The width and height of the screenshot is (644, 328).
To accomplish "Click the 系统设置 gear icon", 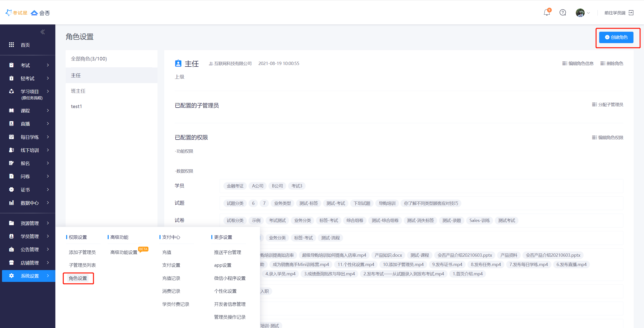I will tap(11, 276).
